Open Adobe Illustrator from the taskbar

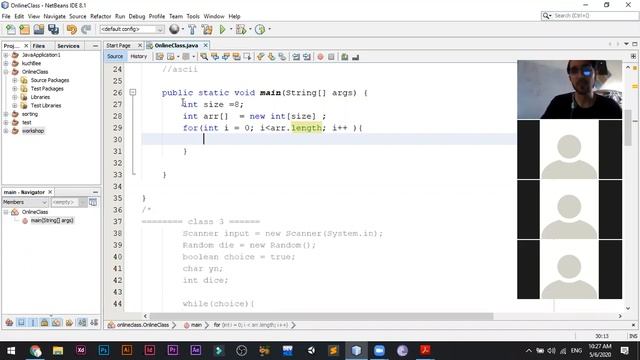(x=127, y=350)
